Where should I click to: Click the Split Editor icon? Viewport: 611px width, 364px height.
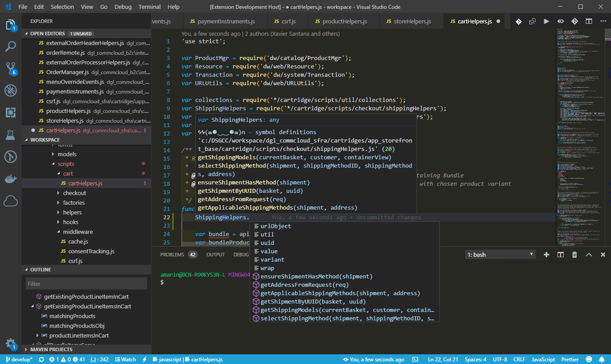pos(588,21)
